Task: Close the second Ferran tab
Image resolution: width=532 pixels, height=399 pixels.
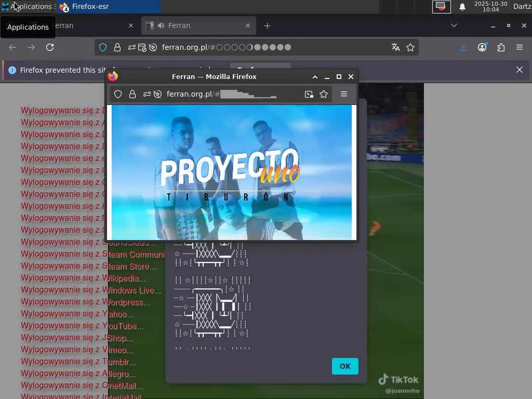Action: [248, 25]
